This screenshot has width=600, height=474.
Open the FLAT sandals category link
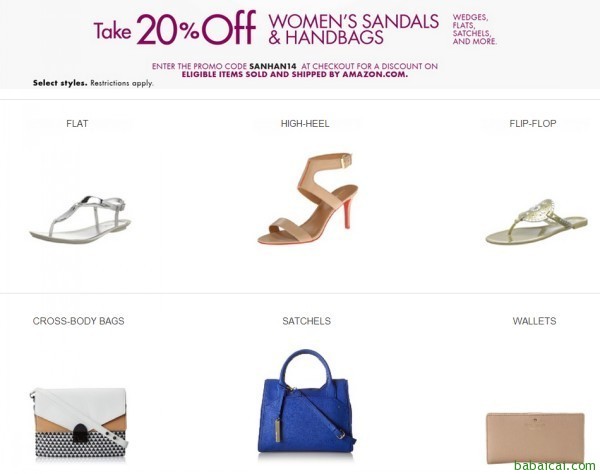78,124
